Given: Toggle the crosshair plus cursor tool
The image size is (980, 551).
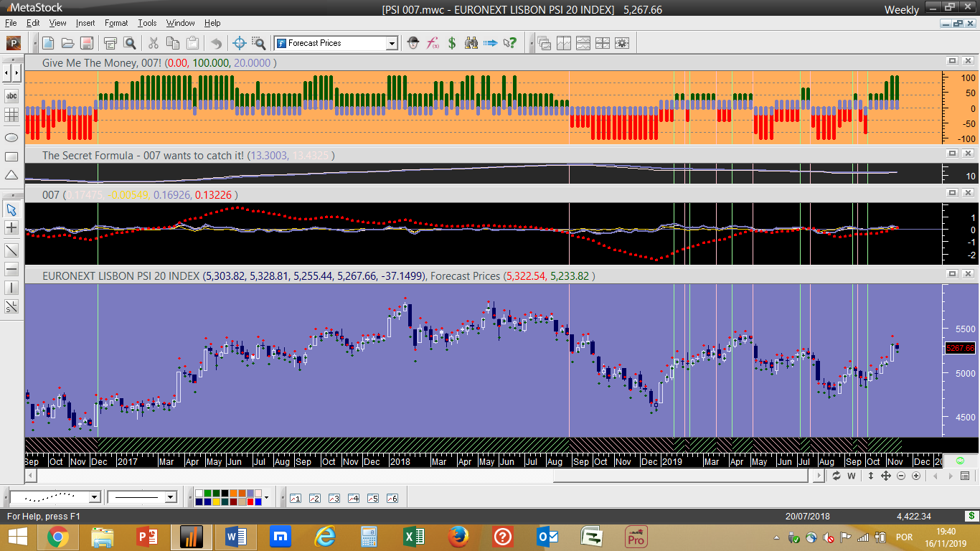Looking at the screenshot, I should [x=11, y=227].
